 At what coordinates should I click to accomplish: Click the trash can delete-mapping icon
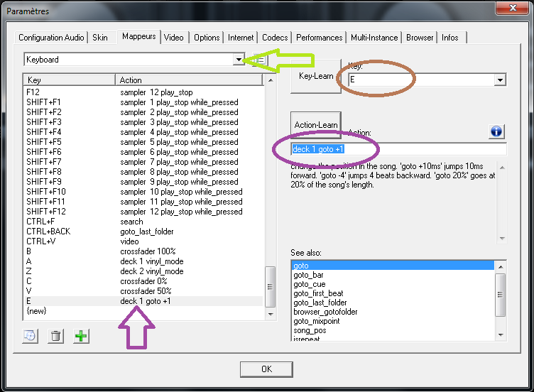tap(55, 337)
